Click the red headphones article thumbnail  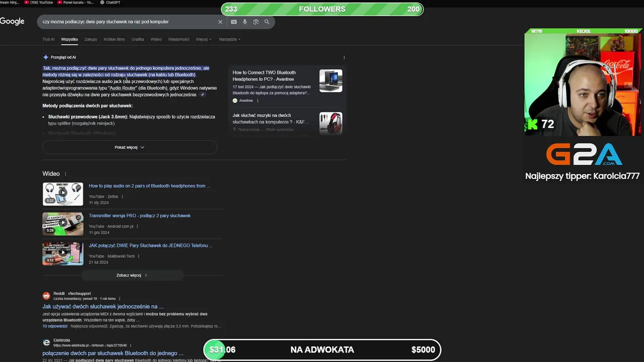[x=331, y=124]
